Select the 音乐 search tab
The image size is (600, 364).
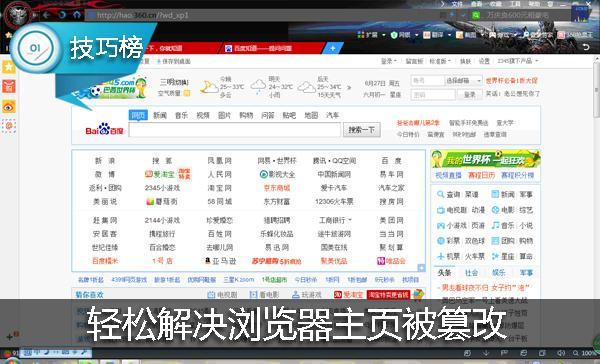point(181,115)
